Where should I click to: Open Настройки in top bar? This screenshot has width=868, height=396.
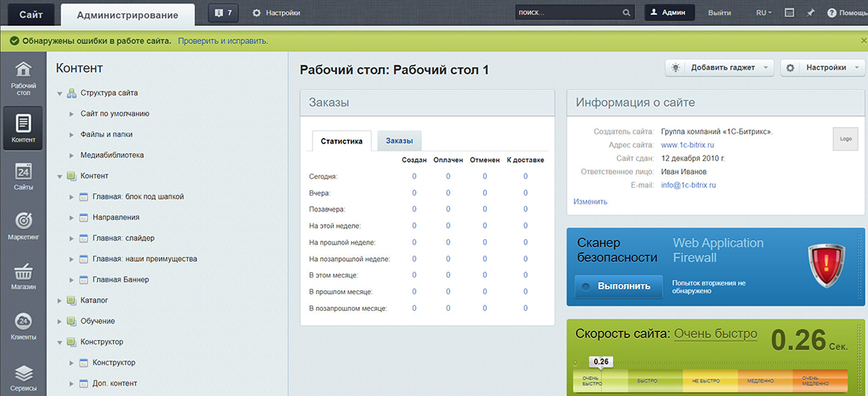point(276,13)
